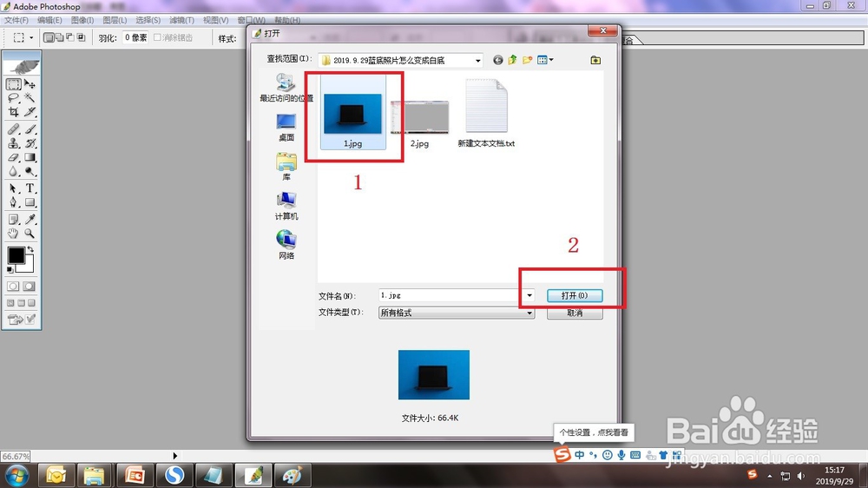Viewport: 868px width, 488px height.
Task: Go to 桌面 in the places bar
Action: pos(286,128)
